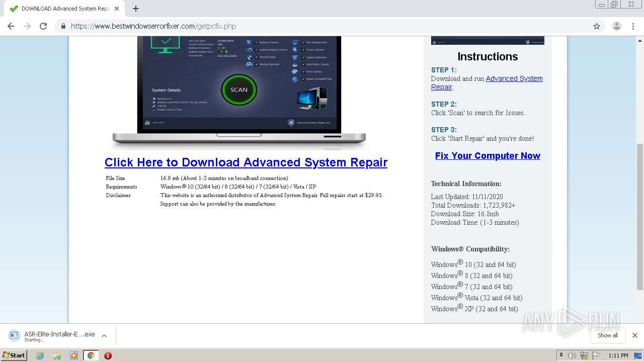Open the network tray icon
This screenshot has width=644, height=362.
coord(584,355)
